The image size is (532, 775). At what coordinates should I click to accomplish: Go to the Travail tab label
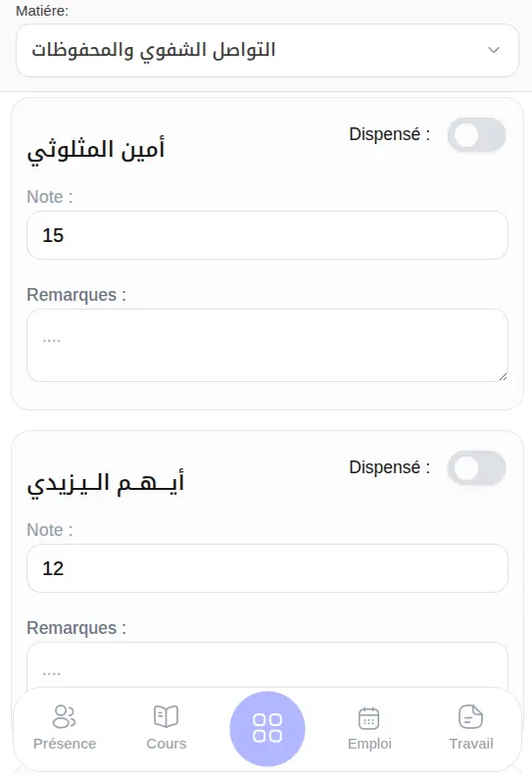tap(470, 744)
